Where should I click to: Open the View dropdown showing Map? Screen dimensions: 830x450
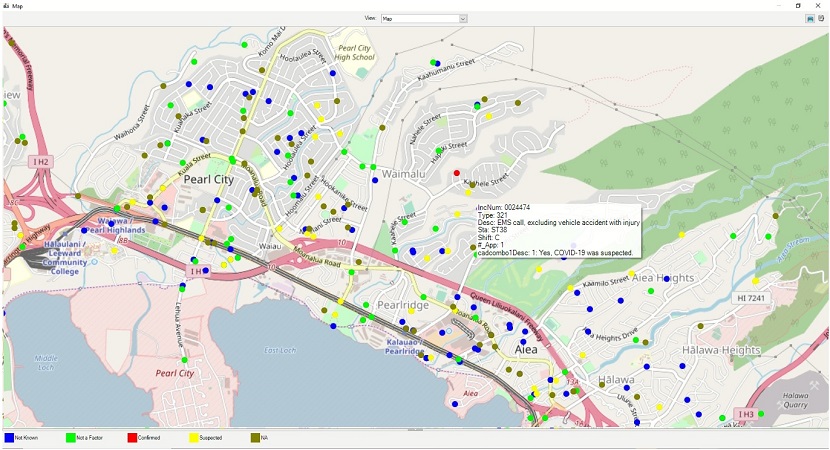pos(423,19)
